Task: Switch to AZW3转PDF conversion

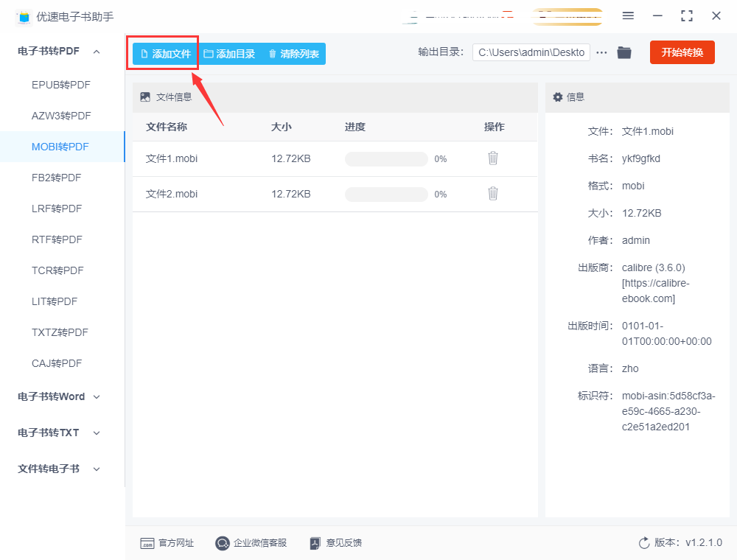Action: 61,116
